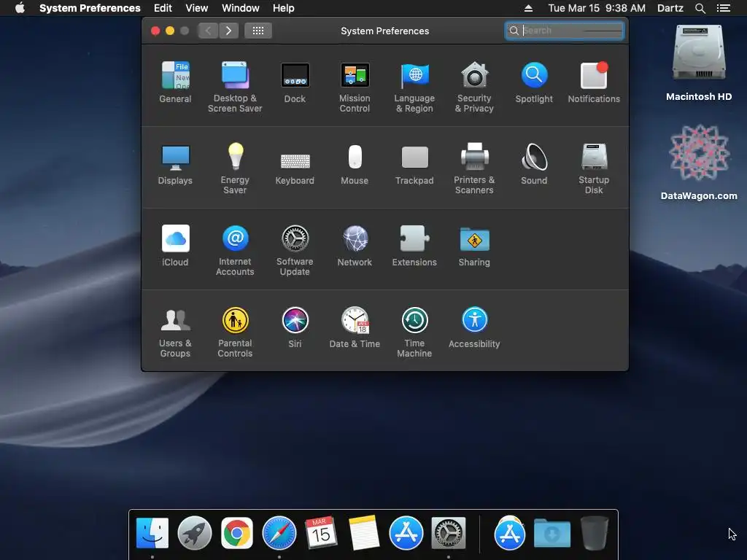Open Security & Privacy preferences

(474, 87)
